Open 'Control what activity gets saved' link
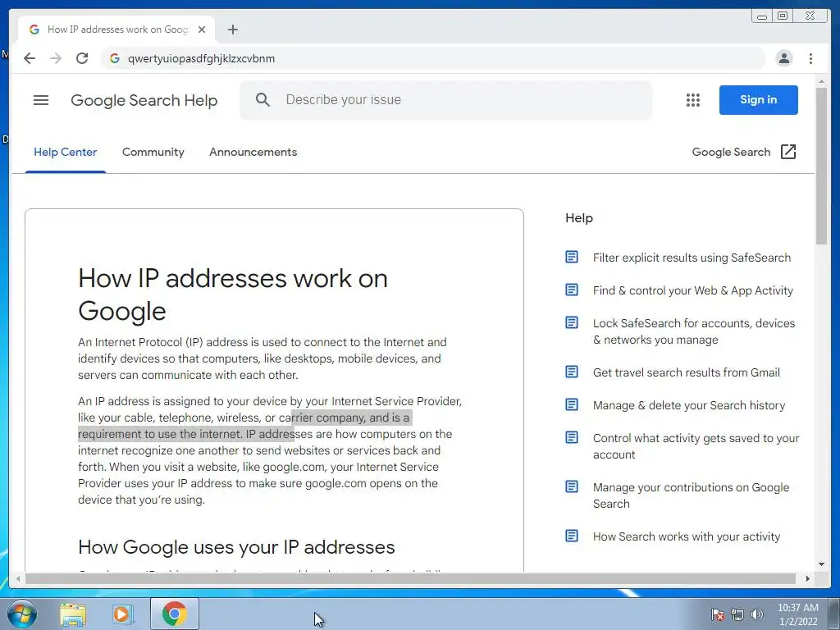The image size is (840, 630). 696,446
